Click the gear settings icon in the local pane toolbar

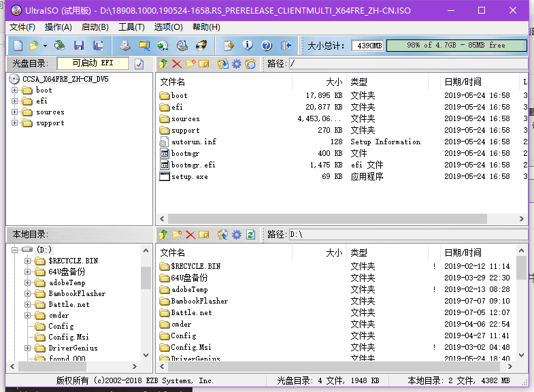click(x=237, y=235)
